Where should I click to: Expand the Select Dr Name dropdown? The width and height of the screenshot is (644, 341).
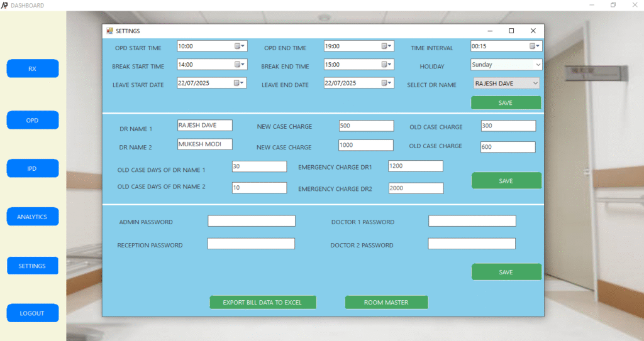point(535,83)
